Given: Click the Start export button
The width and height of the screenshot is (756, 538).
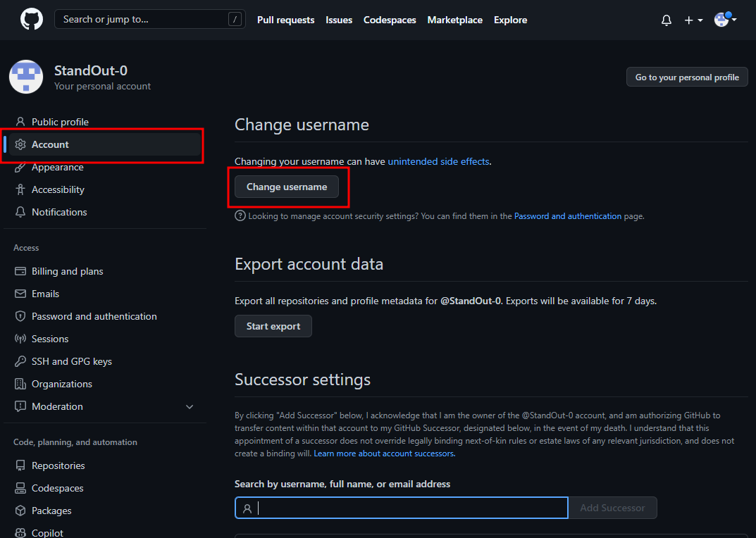Looking at the screenshot, I should (273, 326).
